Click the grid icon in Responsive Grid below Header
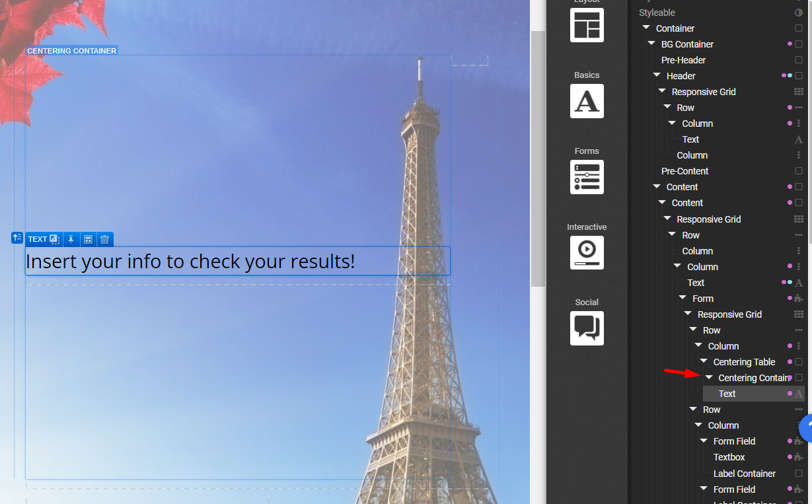Screen dimensions: 812x504 [799, 92]
